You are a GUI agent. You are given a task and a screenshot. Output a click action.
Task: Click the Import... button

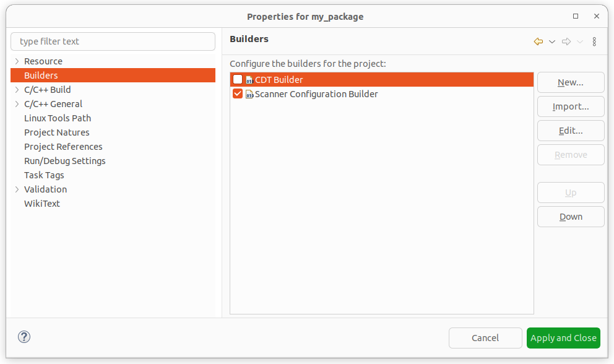(x=570, y=106)
